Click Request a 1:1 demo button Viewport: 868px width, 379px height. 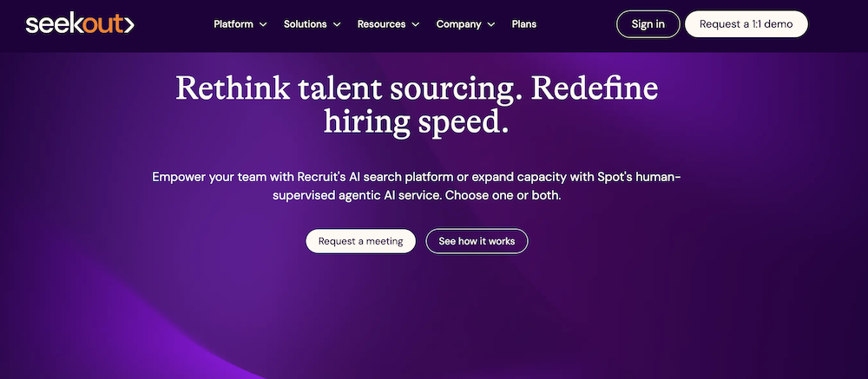point(746,24)
